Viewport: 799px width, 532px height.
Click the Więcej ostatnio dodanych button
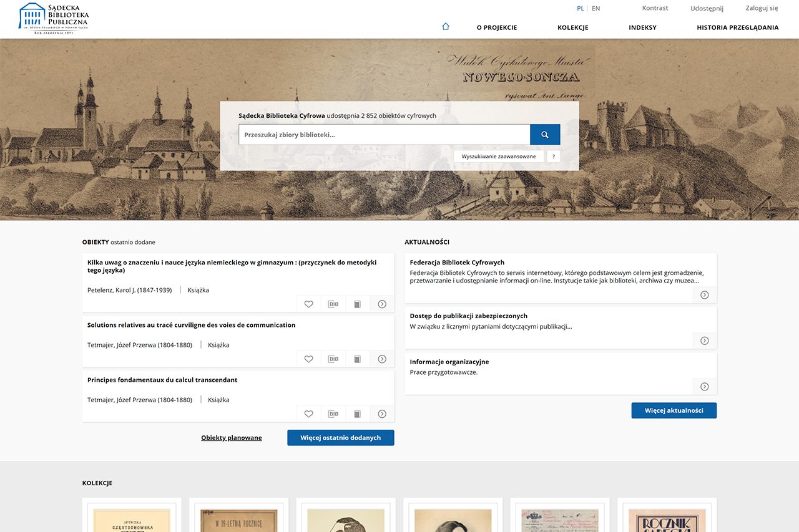(x=340, y=438)
